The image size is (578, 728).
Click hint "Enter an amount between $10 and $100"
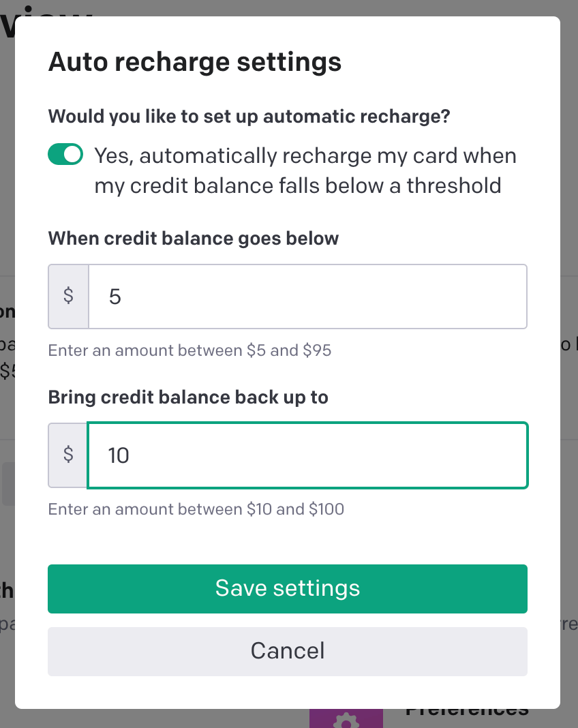(196, 509)
